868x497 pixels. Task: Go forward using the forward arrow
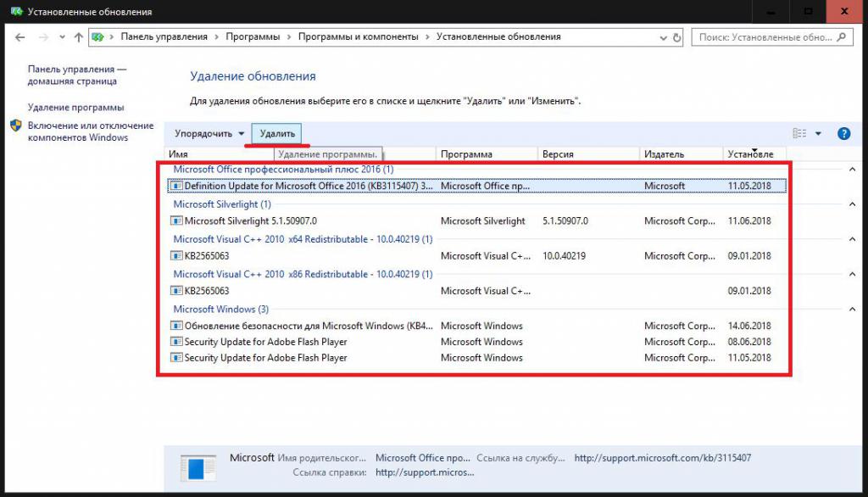click(43, 37)
